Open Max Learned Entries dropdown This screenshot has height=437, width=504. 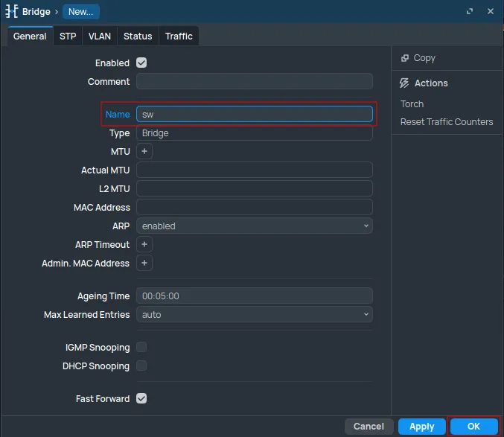click(x=254, y=315)
